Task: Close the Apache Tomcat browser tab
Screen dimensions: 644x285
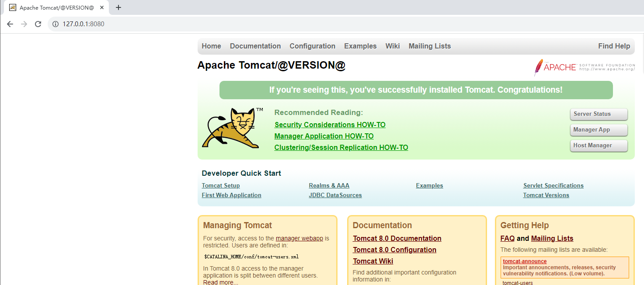Action: click(x=102, y=7)
